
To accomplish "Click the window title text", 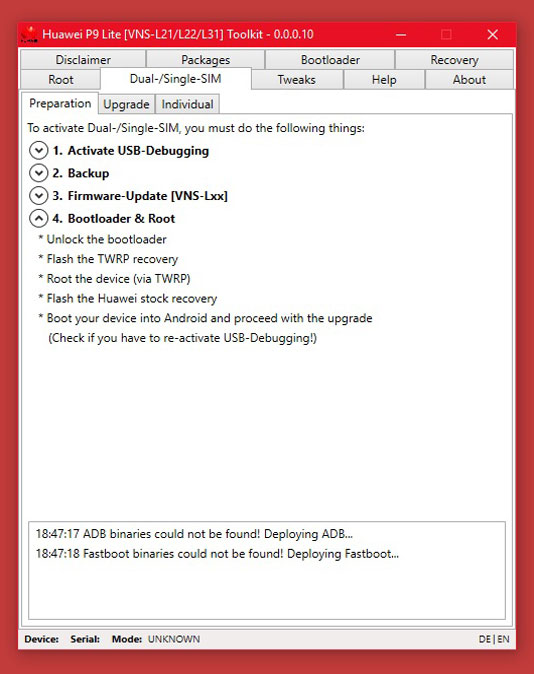I will point(178,34).
